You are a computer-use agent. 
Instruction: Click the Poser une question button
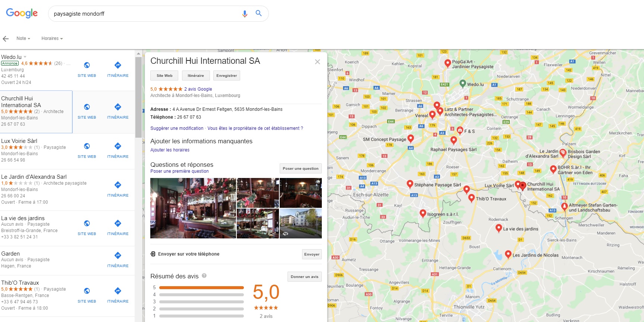click(x=301, y=169)
